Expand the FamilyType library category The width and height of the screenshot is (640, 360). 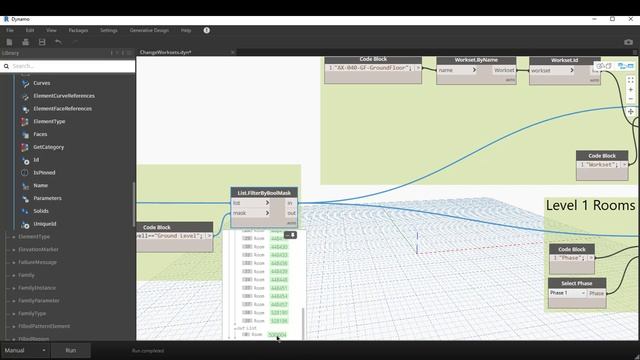click(14, 313)
